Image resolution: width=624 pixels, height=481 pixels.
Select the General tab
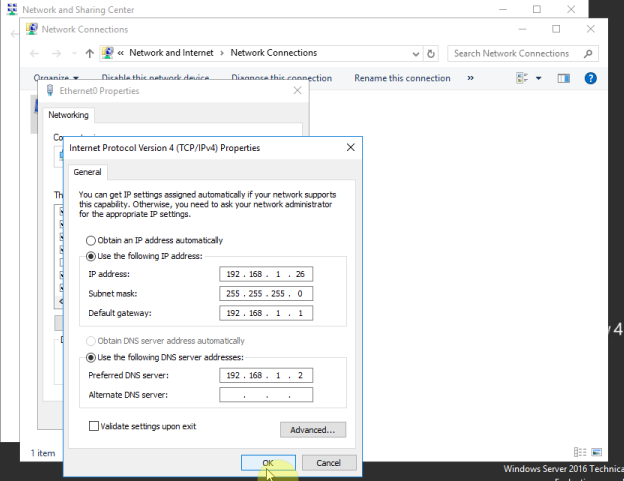click(x=88, y=172)
